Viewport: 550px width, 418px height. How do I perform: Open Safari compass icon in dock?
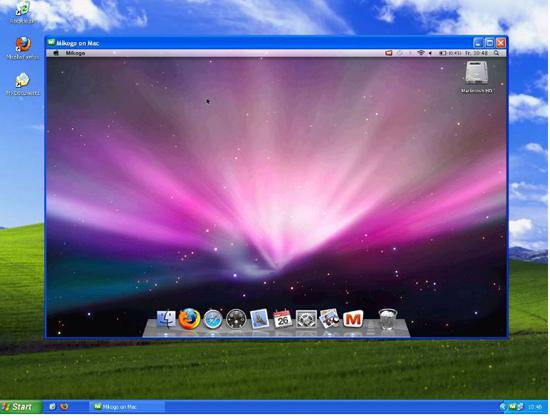213,319
